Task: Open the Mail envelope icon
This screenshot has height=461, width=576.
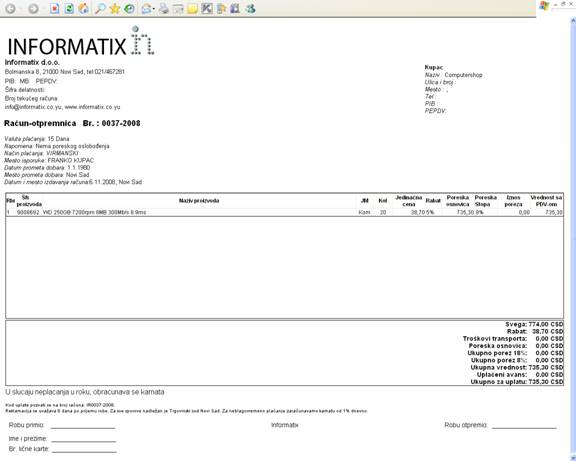Action: click(x=147, y=8)
